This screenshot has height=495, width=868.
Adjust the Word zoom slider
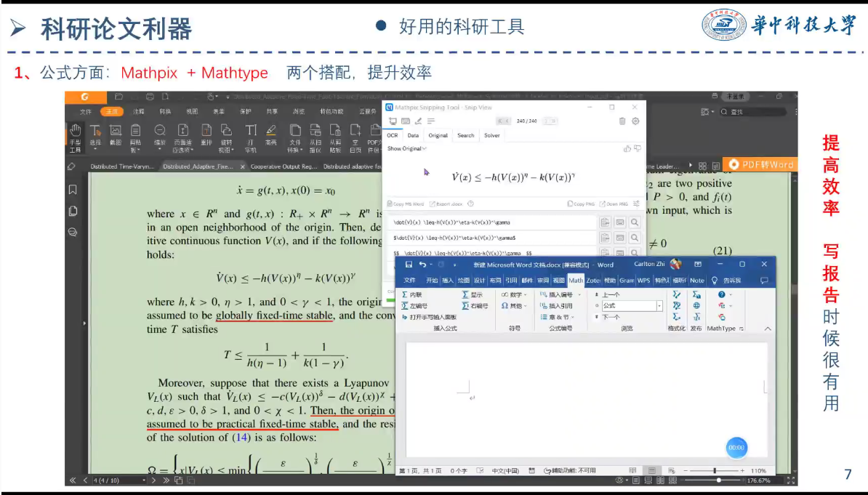pos(715,471)
